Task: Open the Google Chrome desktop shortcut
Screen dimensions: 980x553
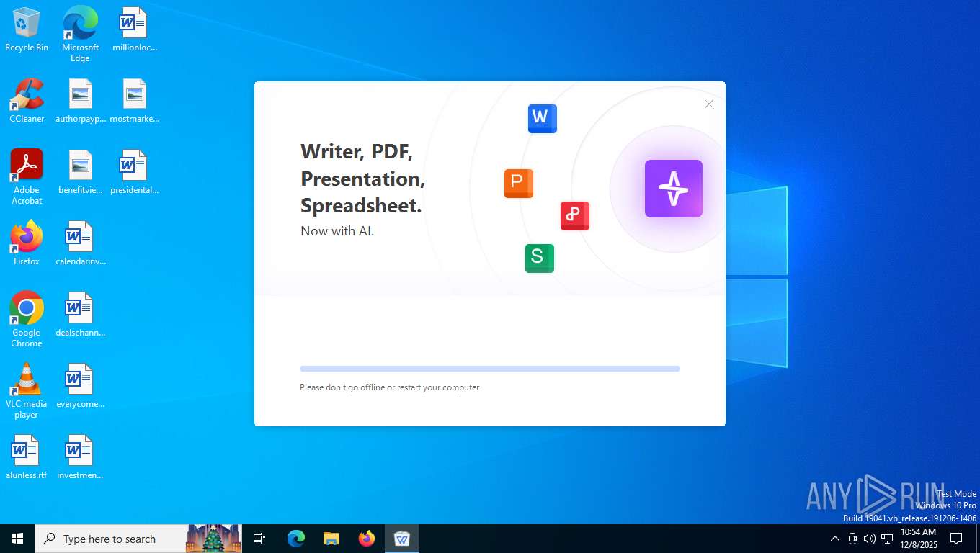Action: coord(27,319)
